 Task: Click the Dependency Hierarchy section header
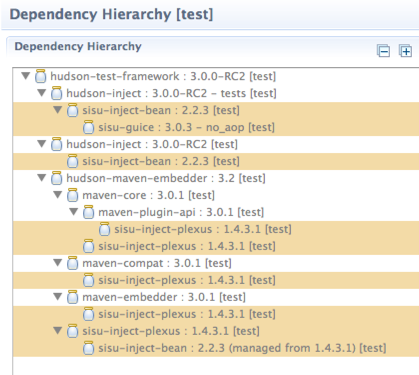click(x=78, y=46)
